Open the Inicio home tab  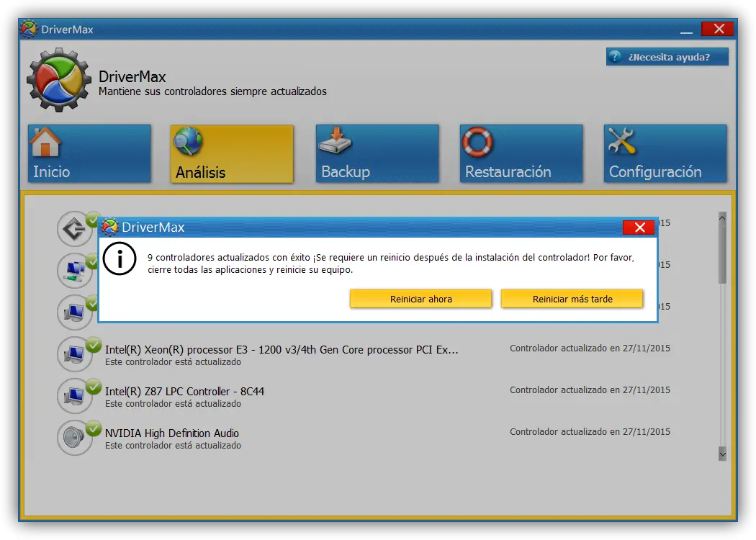89,153
